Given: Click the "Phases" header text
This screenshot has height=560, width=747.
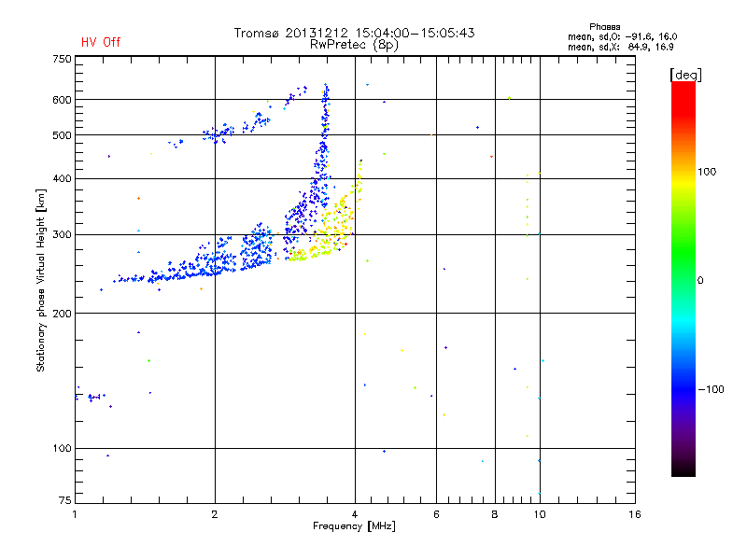Looking at the screenshot, I should [604, 27].
